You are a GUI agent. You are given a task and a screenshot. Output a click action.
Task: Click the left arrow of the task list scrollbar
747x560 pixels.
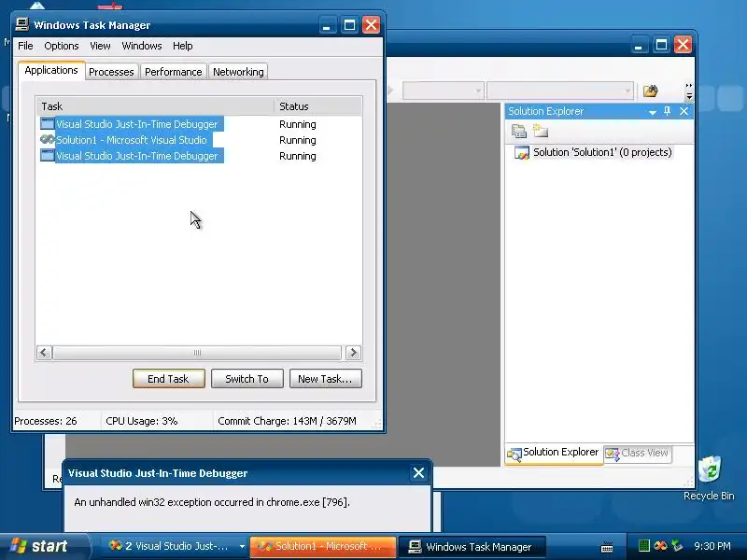pos(44,353)
